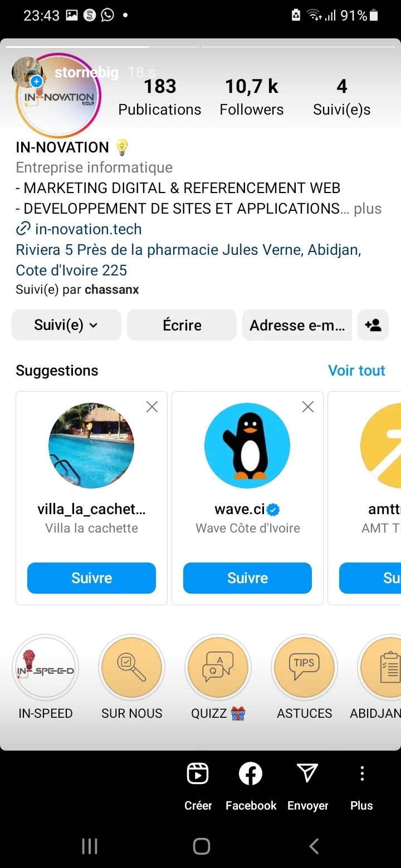This screenshot has height=868, width=401.
Task: Tap the Créer reels icon
Action: [x=198, y=773]
